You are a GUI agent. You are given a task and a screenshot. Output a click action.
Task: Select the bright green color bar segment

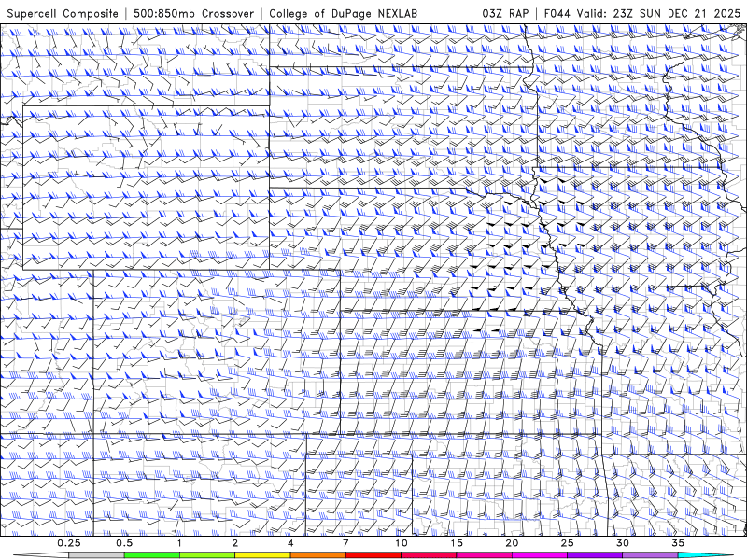click(152, 555)
